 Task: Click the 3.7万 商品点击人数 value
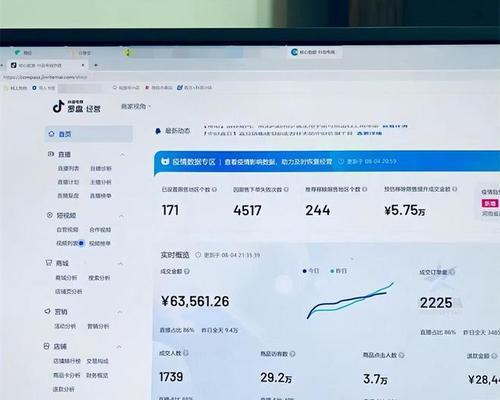tap(375, 379)
